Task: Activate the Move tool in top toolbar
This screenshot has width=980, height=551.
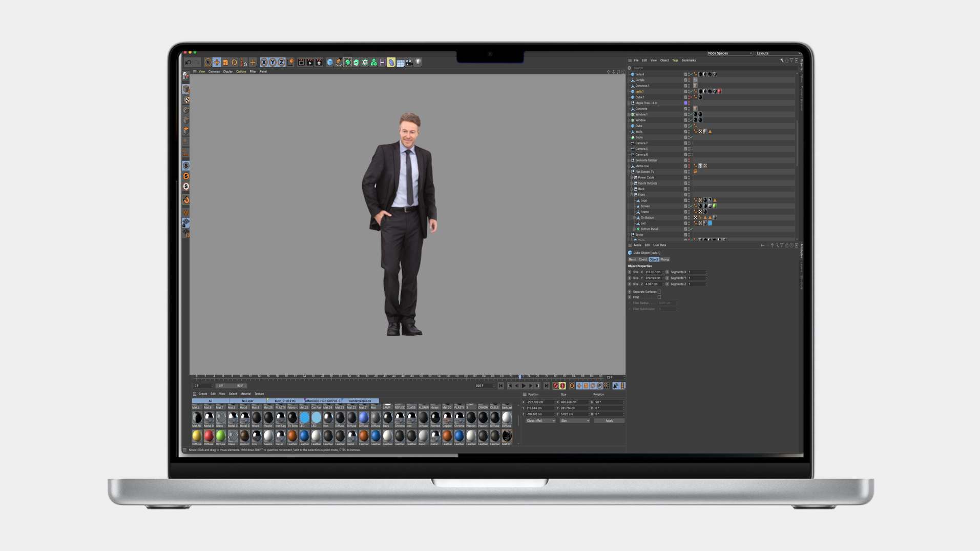Action: coord(217,63)
